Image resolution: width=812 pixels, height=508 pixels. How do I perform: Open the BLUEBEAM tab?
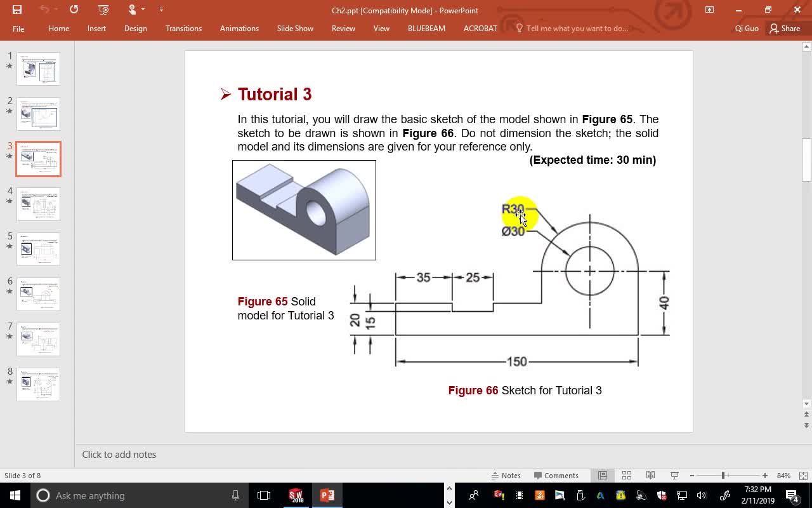pyautogui.click(x=426, y=29)
